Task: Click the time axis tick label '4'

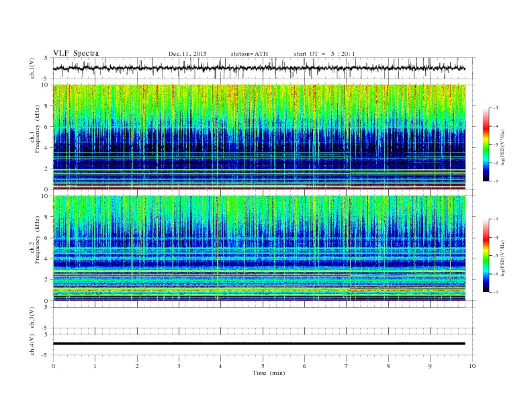Action: pos(221,366)
